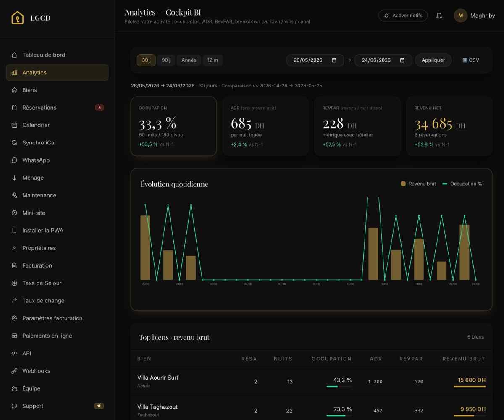Click the Webhooks icon in sidebar
This screenshot has height=420, width=504.
[14, 371]
